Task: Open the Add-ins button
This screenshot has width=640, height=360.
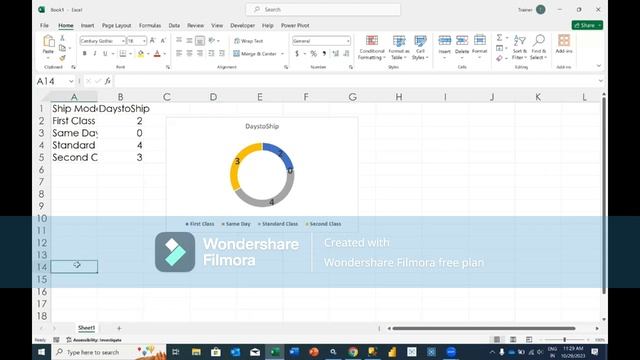Action: tap(564, 44)
